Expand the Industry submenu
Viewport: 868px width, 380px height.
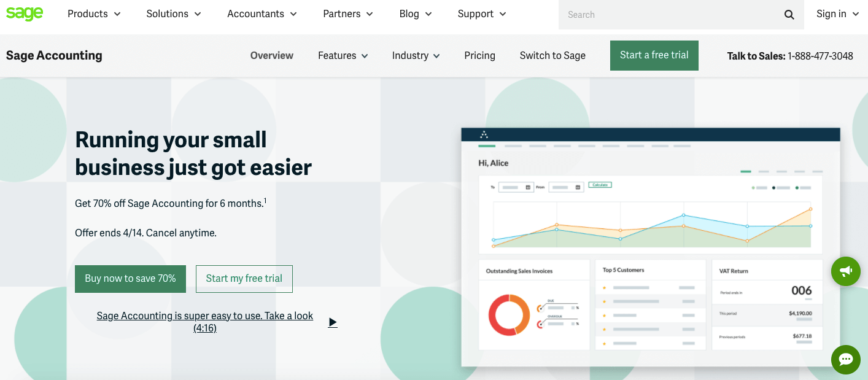416,55
